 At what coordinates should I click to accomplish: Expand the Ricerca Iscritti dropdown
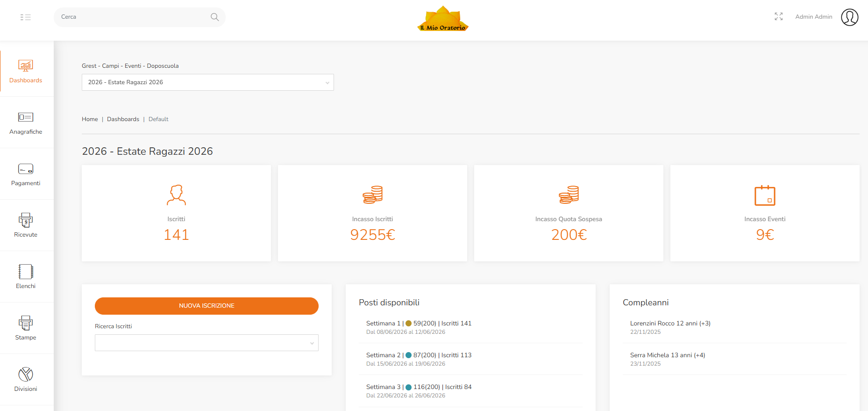(x=206, y=343)
